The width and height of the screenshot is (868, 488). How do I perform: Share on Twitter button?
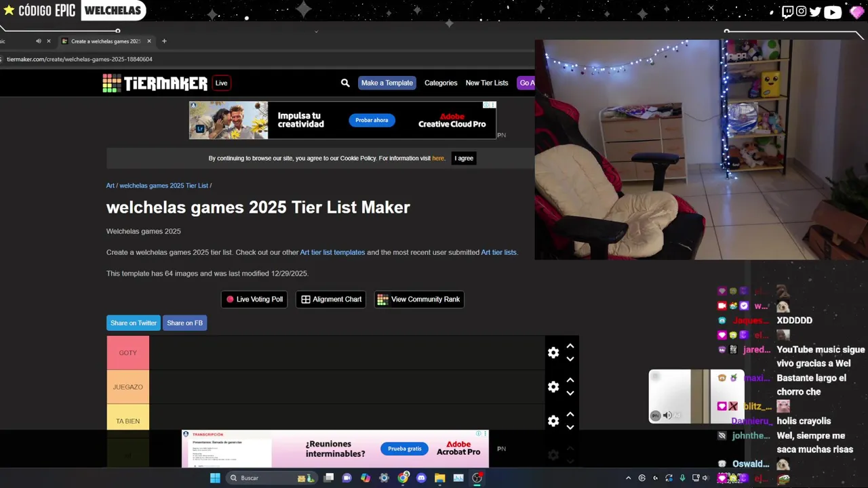pyautogui.click(x=134, y=323)
